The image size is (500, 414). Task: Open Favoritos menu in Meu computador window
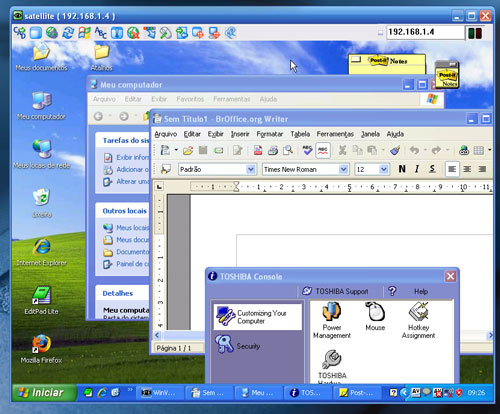pos(190,99)
